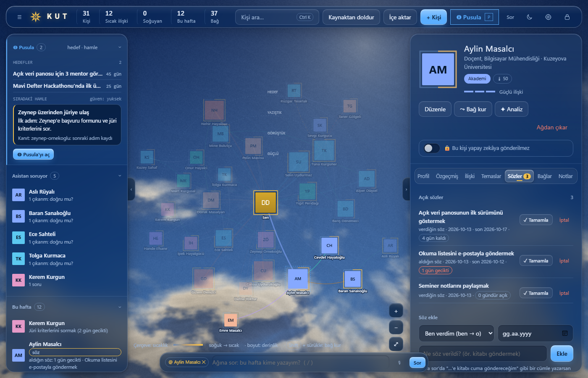Click the 'Kaynaktan doldur' button
Viewport: 588px width, 378px height.
pos(351,17)
